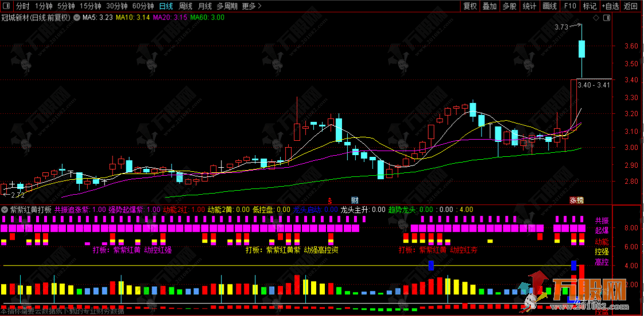Click the 动能2红: 1.00 value
Viewport: 644px width, 316px height.
184,210
